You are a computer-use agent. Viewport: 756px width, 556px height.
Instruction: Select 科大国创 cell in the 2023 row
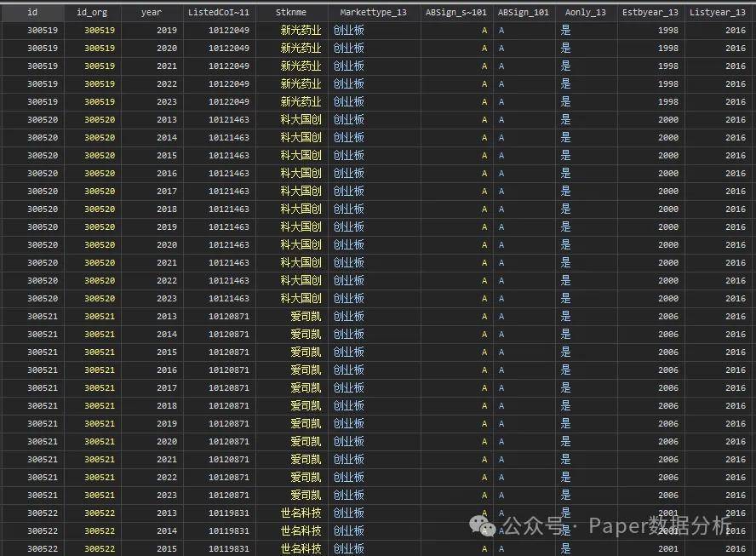[301, 299]
